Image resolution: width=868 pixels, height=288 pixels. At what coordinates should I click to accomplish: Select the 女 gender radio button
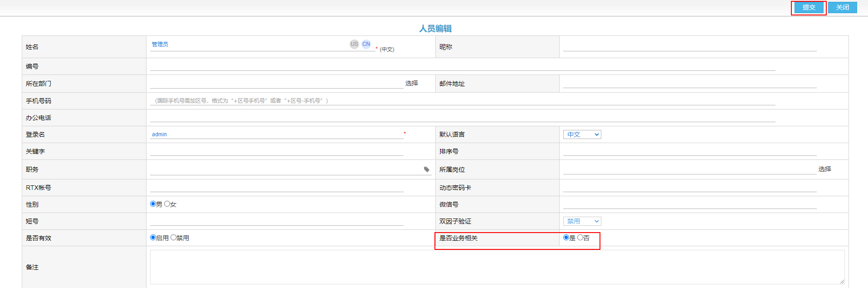[167, 204]
